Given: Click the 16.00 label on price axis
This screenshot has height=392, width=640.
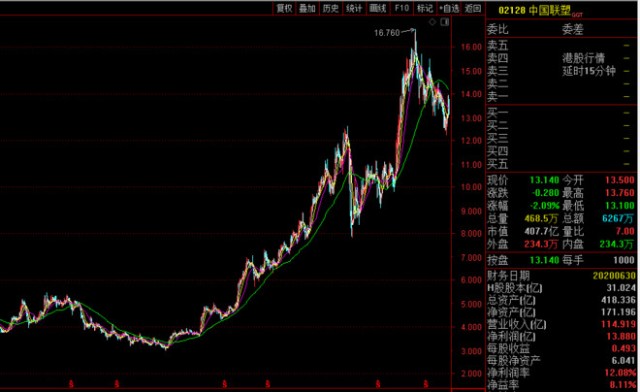Looking at the screenshot, I should (472, 47).
